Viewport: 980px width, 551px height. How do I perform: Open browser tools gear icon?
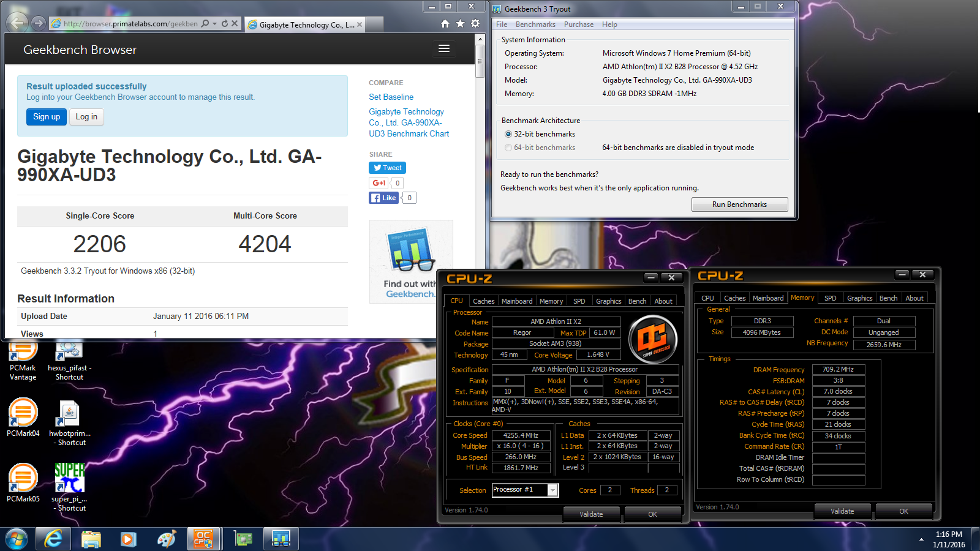click(x=475, y=23)
